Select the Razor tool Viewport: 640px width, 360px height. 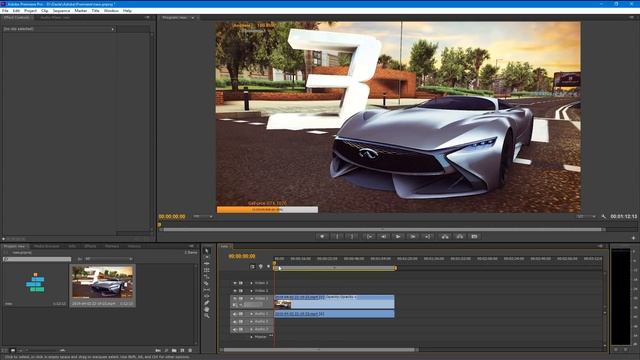click(207, 283)
